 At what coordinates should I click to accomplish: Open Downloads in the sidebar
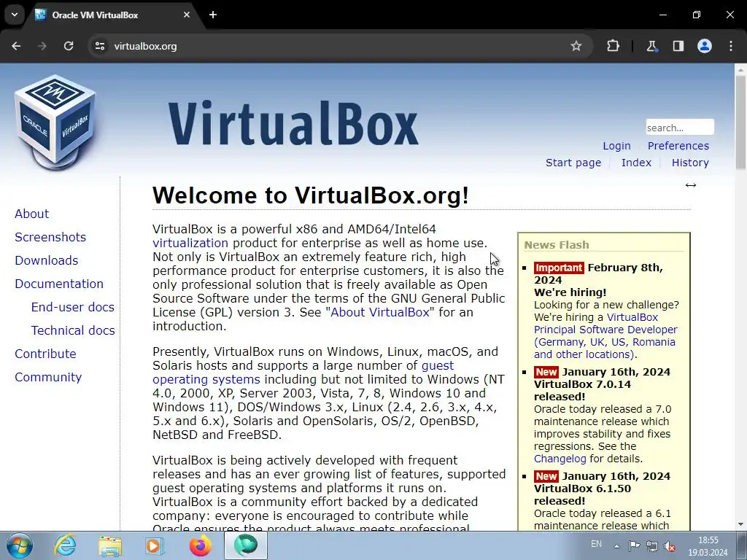tap(46, 260)
